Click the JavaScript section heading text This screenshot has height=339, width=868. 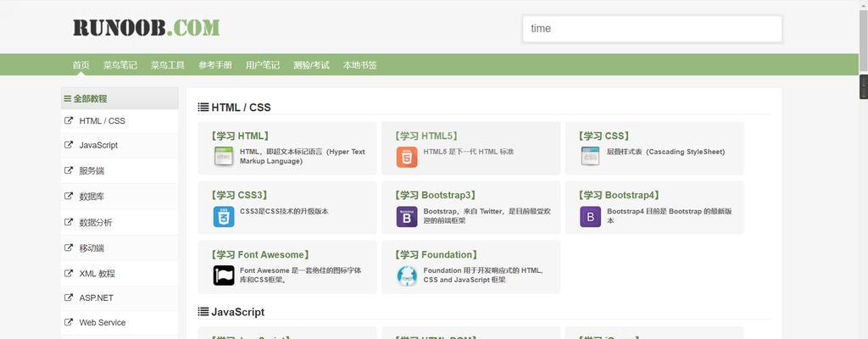tap(238, 312)
